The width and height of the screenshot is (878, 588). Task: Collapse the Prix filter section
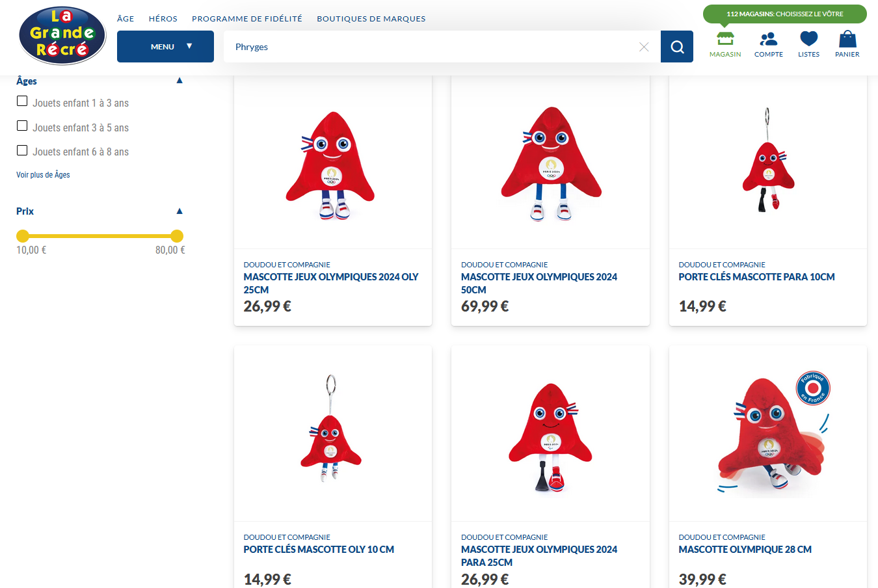coord(180,211)
